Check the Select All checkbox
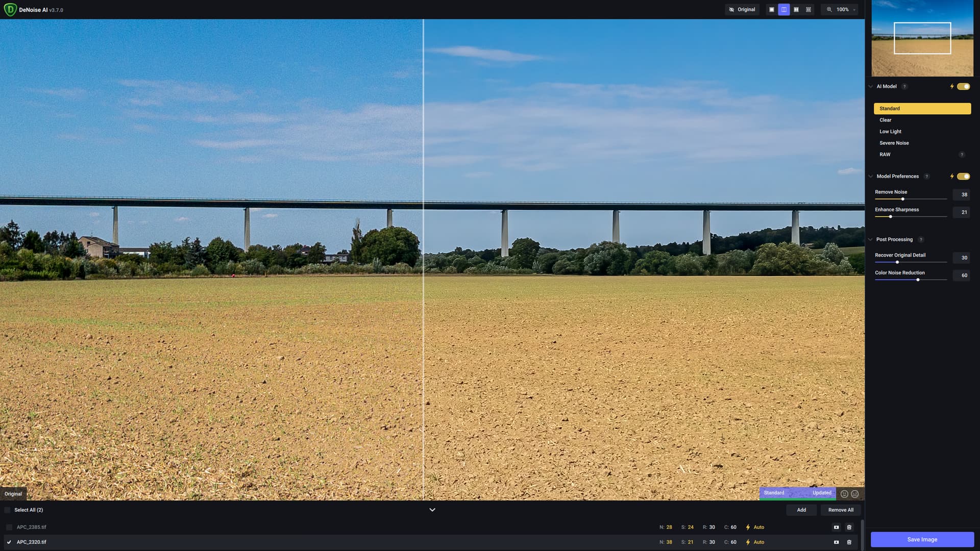Screen dimensions: 980x551 [x=7, y=510]
